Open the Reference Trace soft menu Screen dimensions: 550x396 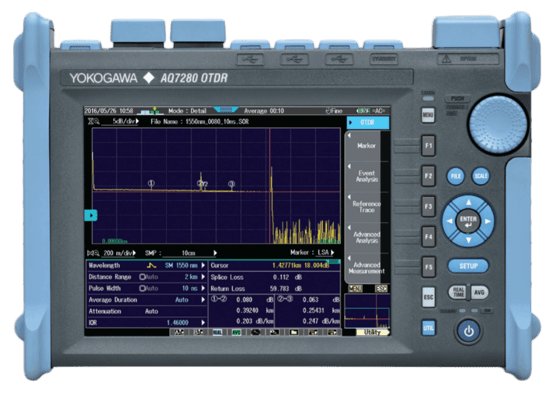click(x=367, y=207)
